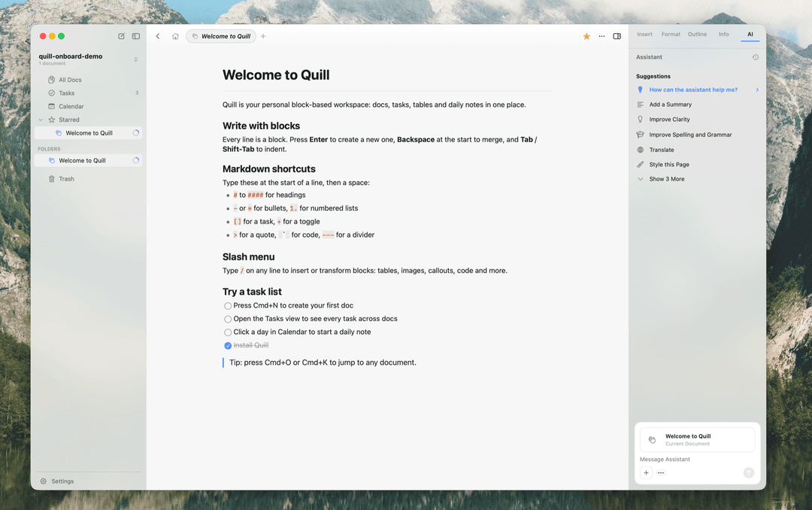Open assistant input more options dots
Screen dimensions: 812x510
(661, 472)
